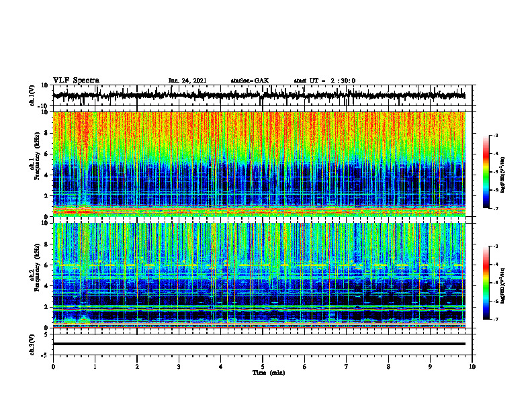Click the "VLF Spectra" title text

[76, 81]
